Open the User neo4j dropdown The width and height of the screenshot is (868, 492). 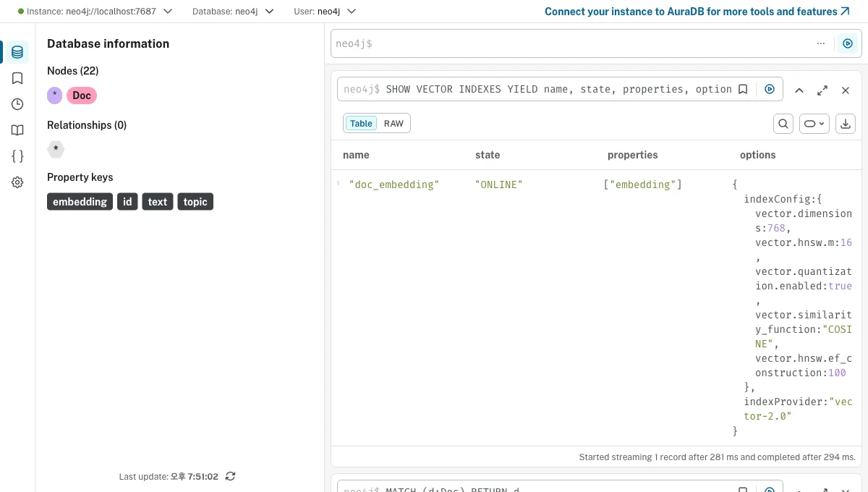325,12
